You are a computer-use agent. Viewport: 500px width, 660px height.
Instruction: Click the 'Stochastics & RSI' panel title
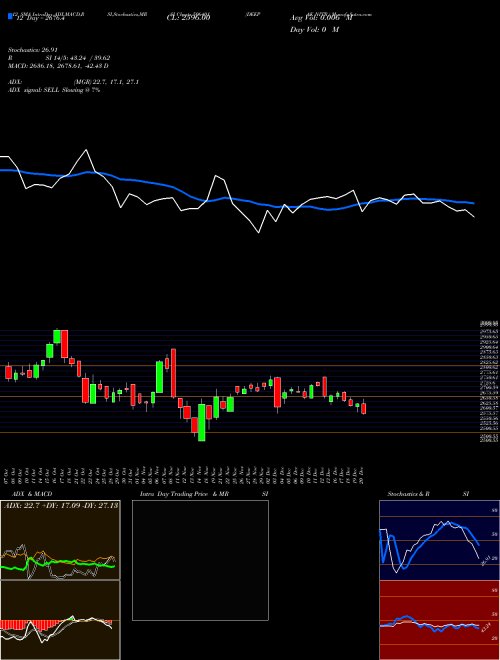(428, 494)
